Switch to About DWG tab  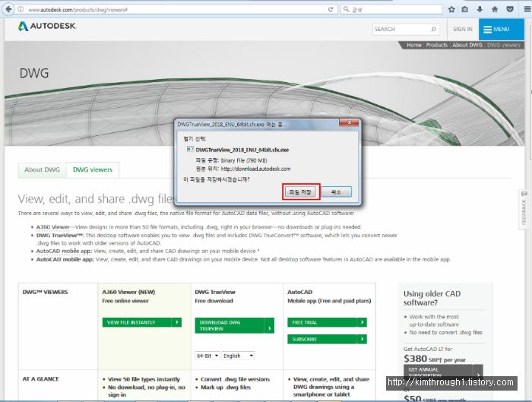click(x=42, y=169)
